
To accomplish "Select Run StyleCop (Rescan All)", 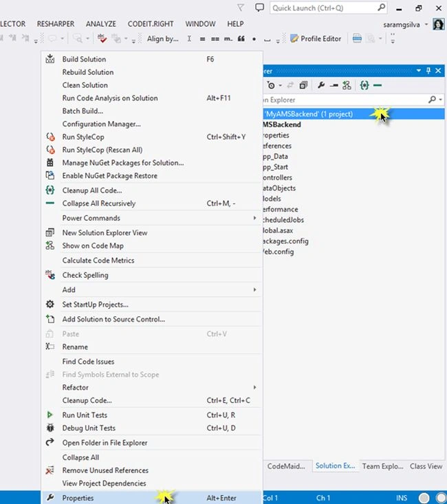I will (152, 150).
